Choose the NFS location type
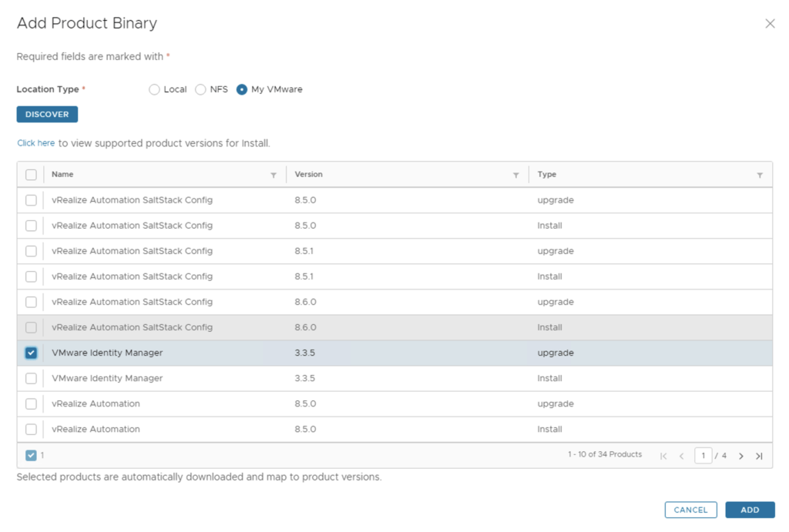 click(x=200, y=89)
